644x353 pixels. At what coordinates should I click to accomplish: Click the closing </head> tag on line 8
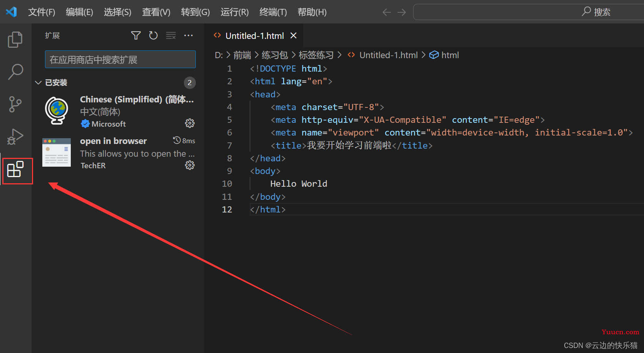tap(267, 158)
